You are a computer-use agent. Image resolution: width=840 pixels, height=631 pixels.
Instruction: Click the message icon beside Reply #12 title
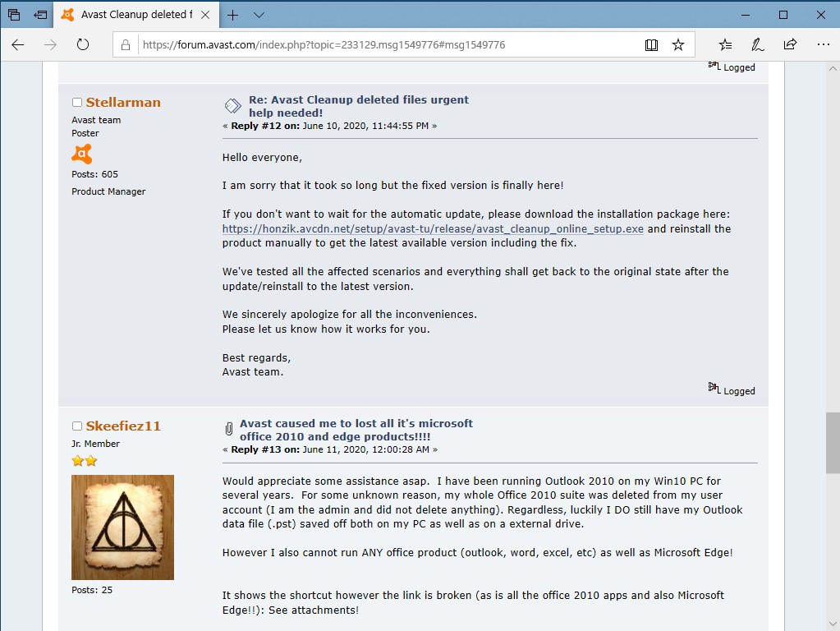click(x=232, y=106)
